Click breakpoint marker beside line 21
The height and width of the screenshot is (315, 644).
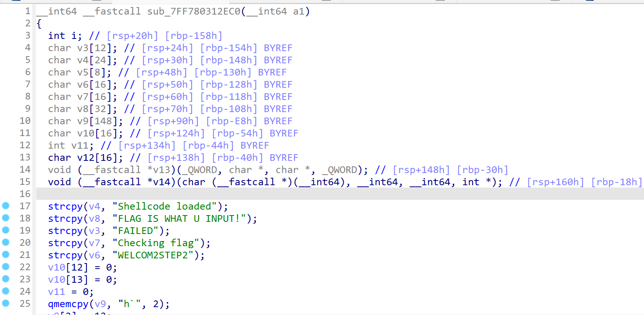(x=6, y=254)
